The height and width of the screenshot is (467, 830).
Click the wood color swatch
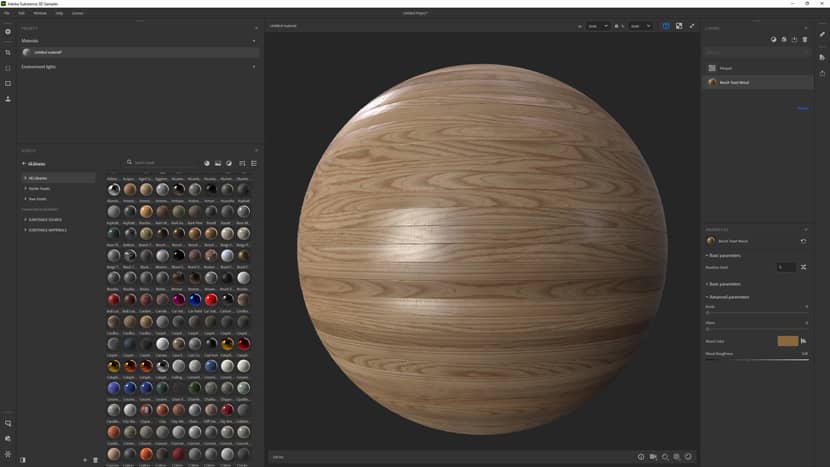(x=788, y=341)
